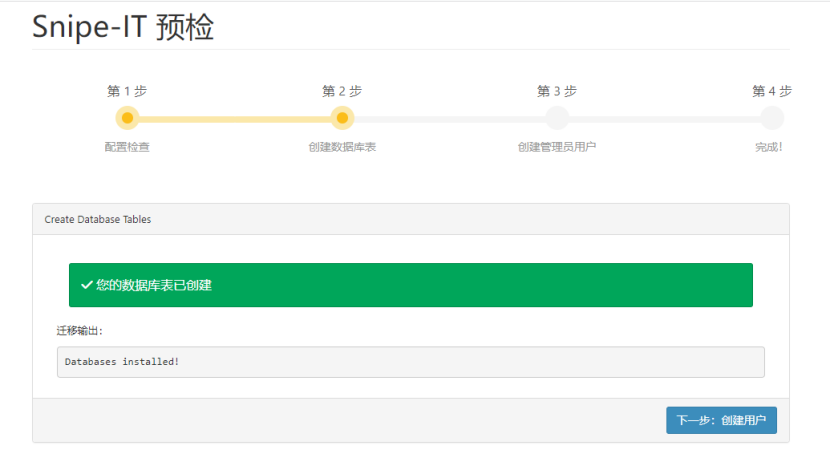Click the 第 3 步 label
Viewport: 831px width, 466px height.
pos(557,91)
